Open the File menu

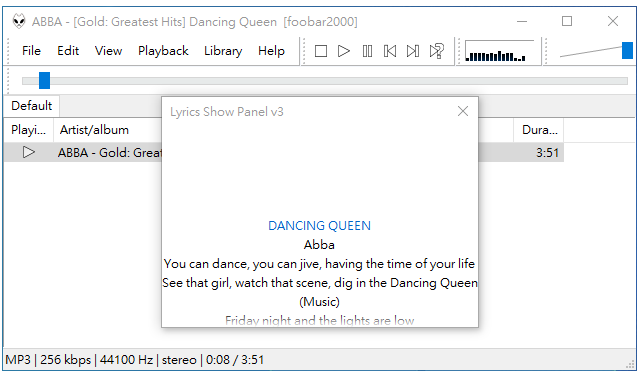[31, 51]
